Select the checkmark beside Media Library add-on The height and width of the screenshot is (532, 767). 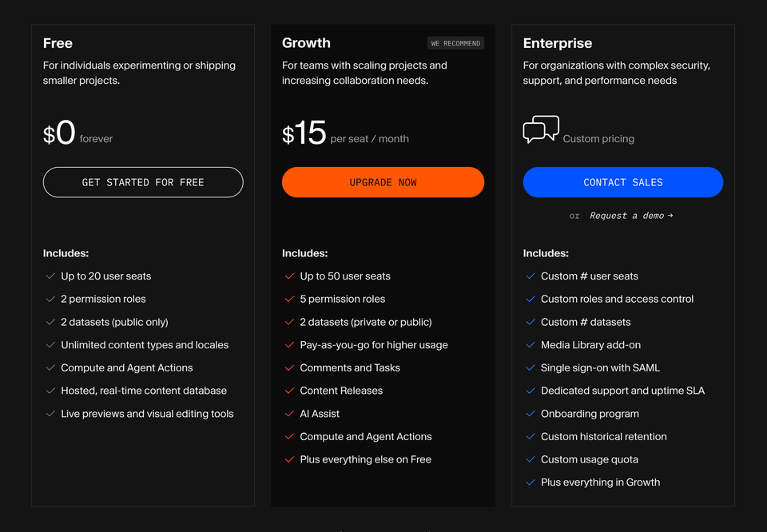click(529, 344)
